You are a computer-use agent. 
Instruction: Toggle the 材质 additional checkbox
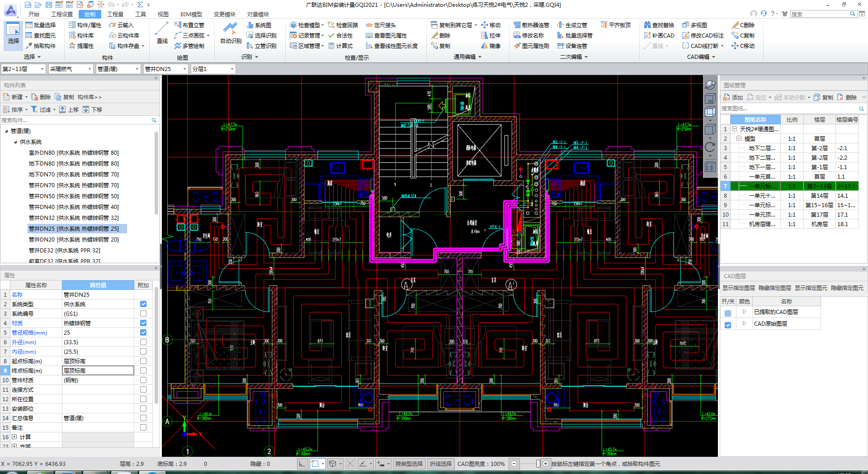pyautogui.click(x=143, y=323)
